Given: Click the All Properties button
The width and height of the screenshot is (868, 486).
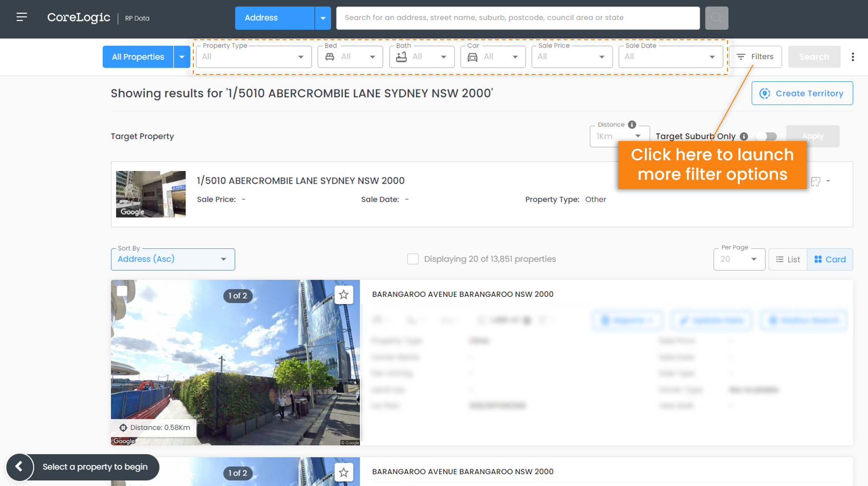Looking at the screenshot, I should click(x=138, y=57).
